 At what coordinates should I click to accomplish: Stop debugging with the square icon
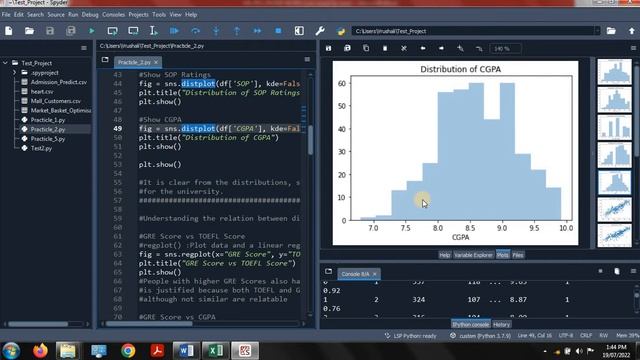click(x=278, y=31)
